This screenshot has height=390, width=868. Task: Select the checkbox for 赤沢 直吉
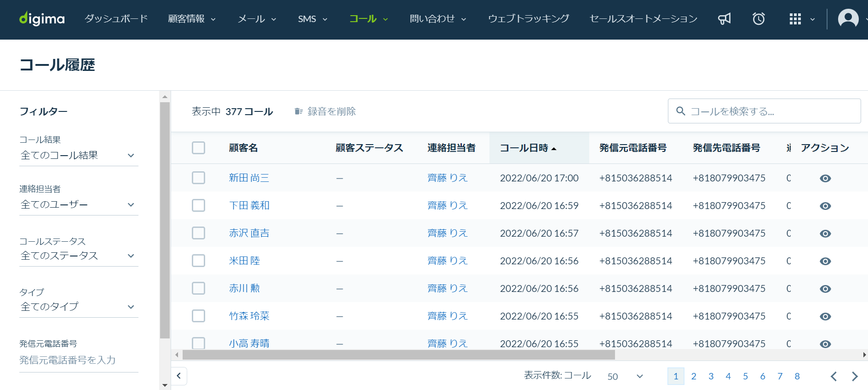(198, 233)
